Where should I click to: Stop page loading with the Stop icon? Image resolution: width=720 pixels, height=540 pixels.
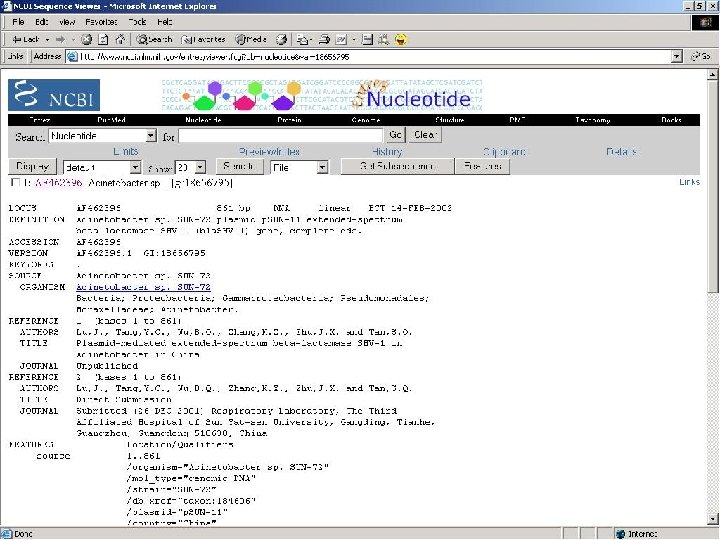pyautogui.click(x=86, y=39)
